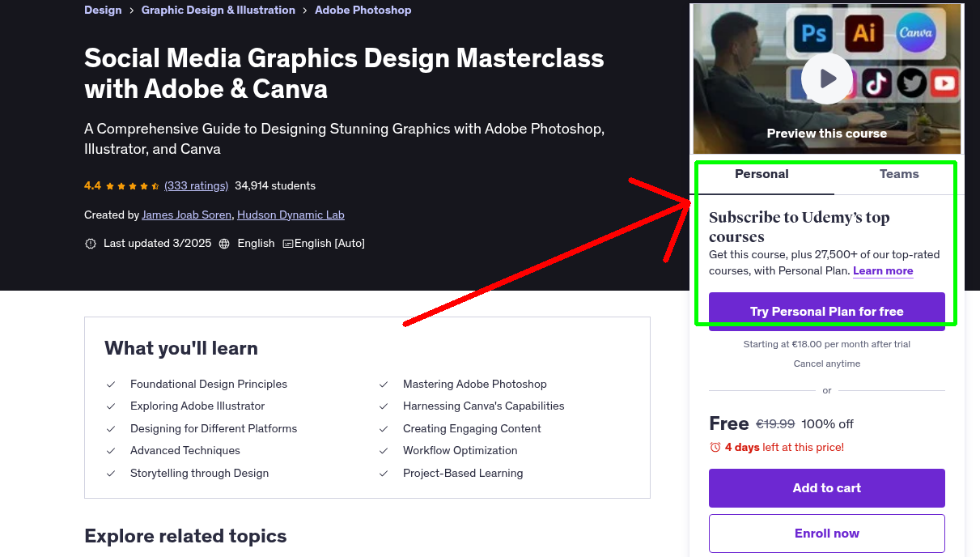980x557 pixels.
Task: Open the Adobe Photoshop breadcrumb link
Action: (363, 11)
